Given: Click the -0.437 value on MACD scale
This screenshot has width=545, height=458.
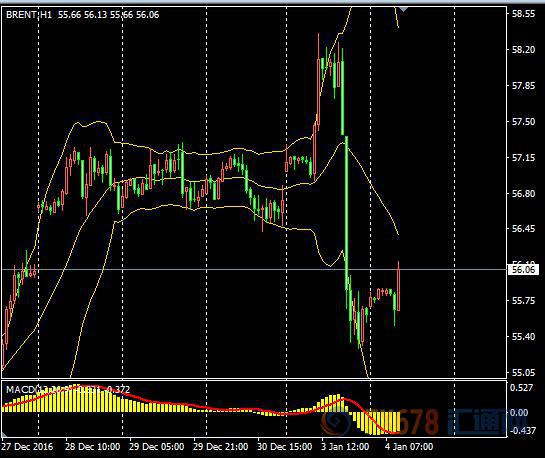Looking at the screenshot, I should click(523, 431).
